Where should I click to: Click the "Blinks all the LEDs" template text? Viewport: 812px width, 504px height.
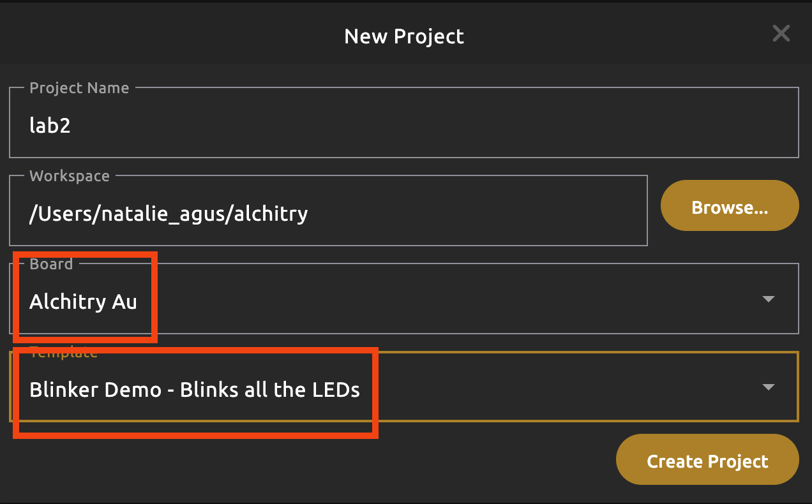click(x=269, y=390)
